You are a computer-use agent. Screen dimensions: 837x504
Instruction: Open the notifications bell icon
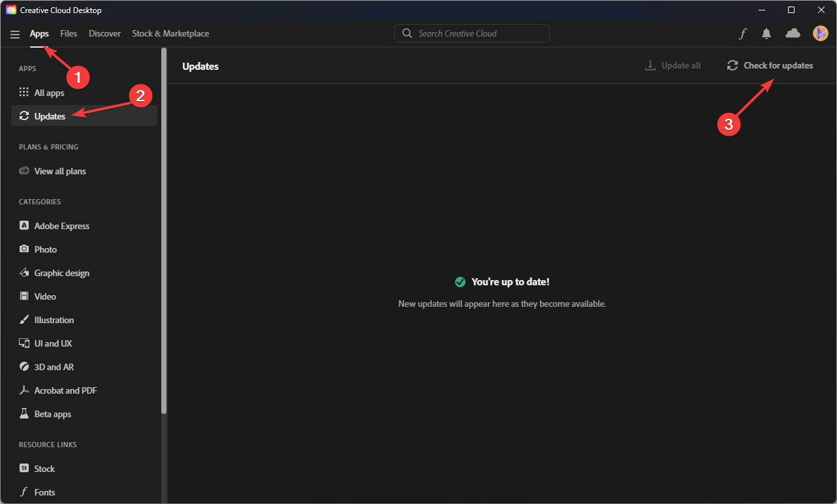click(766, 34)
